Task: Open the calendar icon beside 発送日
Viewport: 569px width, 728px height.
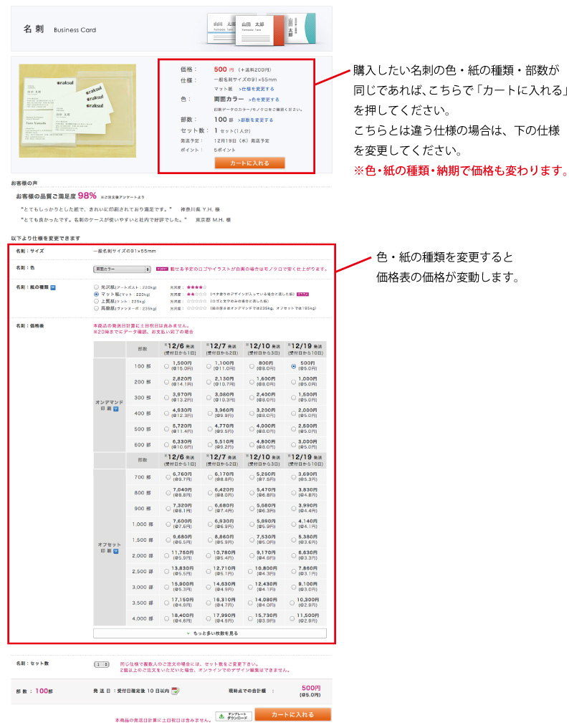Action: [175, 691]
